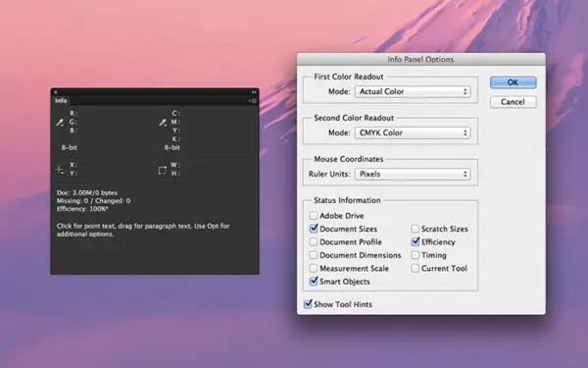Disable Show Tool Hints
The image size is (588, 368).
pyautogui.click(x=308, y=304)
